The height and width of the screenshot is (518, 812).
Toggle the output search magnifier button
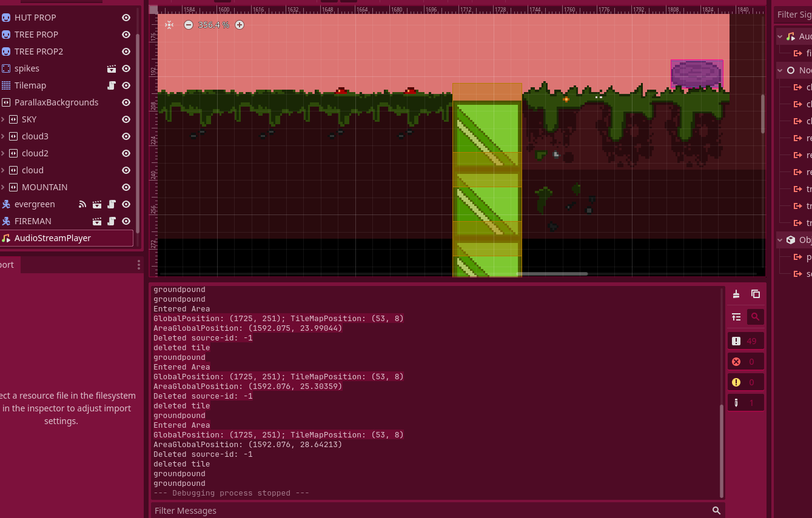756,316
